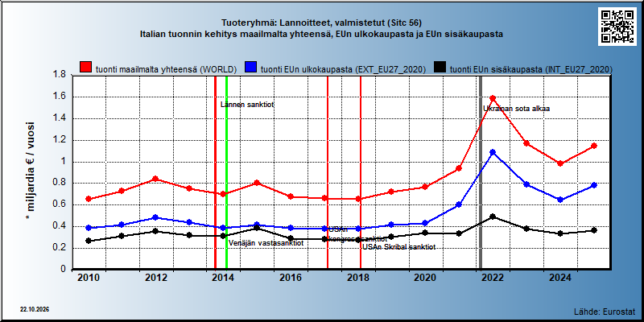644x322 pixels.
Task: Click the QR code in top-right corner
Action: point(617,27)
